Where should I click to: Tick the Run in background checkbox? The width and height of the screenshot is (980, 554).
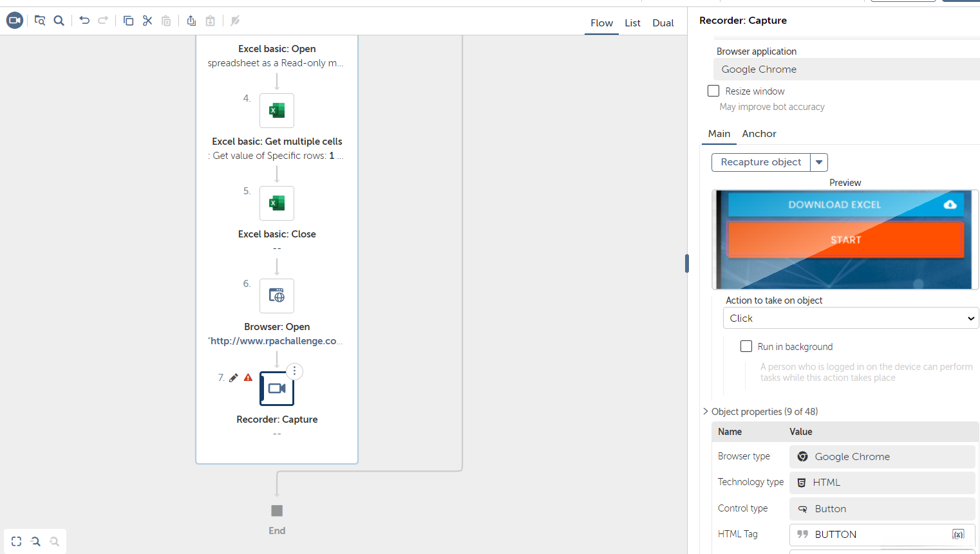click(x=746, y=346)
